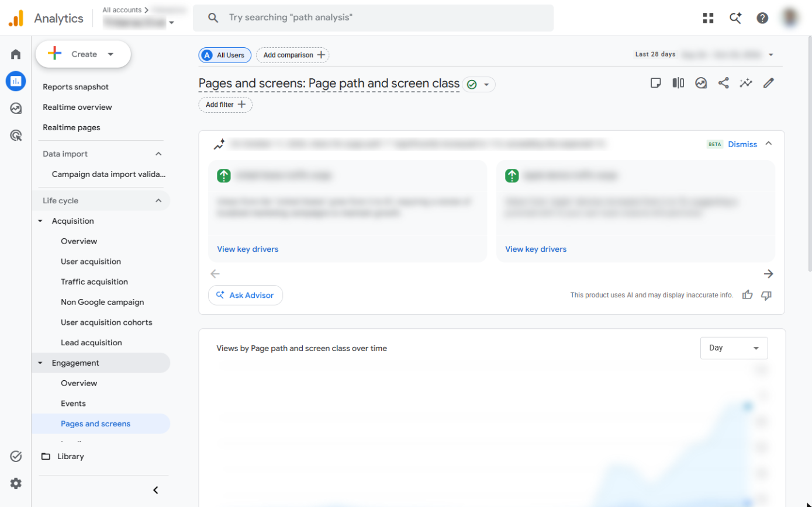Image resolution: width=812 pixels, height=507 pixels.
Task: Open User acquisition cohorts report
Action: 106,322
